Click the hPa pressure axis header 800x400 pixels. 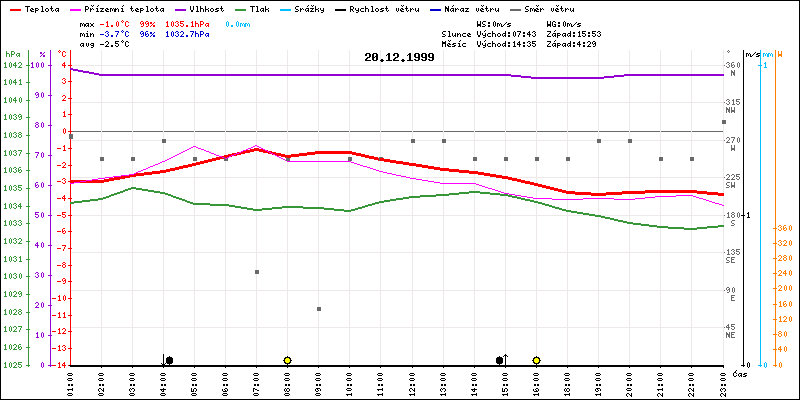12,53
